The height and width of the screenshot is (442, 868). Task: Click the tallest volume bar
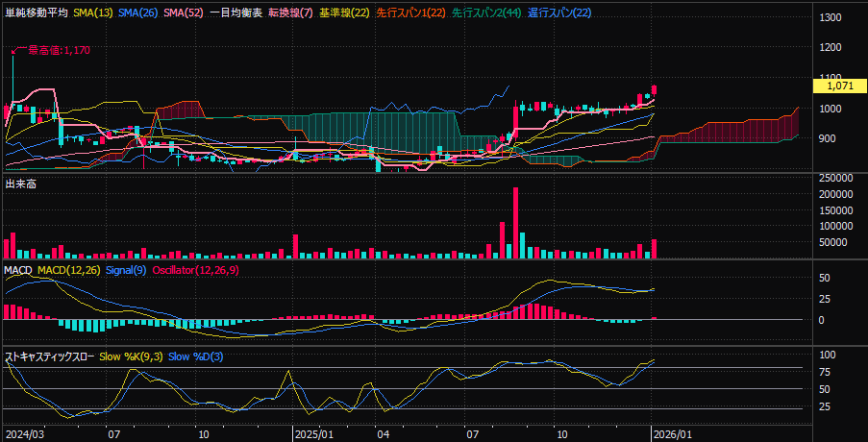[x=516, y=223]
